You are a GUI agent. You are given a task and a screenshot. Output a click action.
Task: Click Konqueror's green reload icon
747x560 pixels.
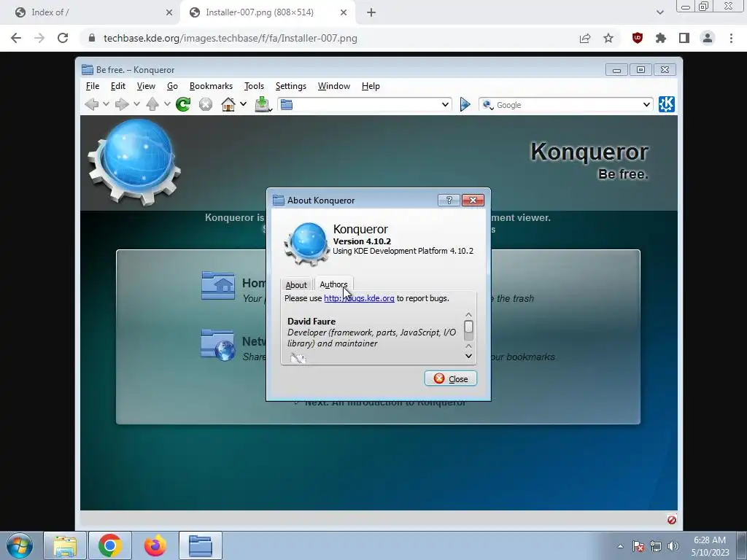click(183, 104)
